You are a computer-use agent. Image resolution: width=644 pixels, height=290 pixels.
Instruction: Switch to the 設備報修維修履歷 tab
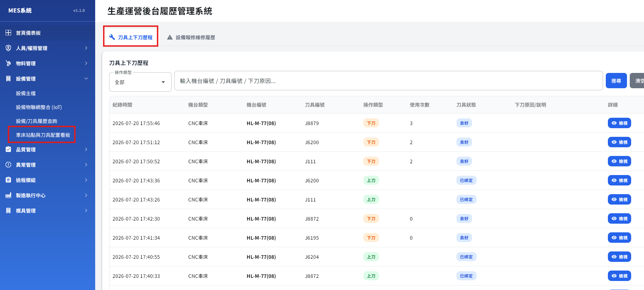[x=191, y=37]
